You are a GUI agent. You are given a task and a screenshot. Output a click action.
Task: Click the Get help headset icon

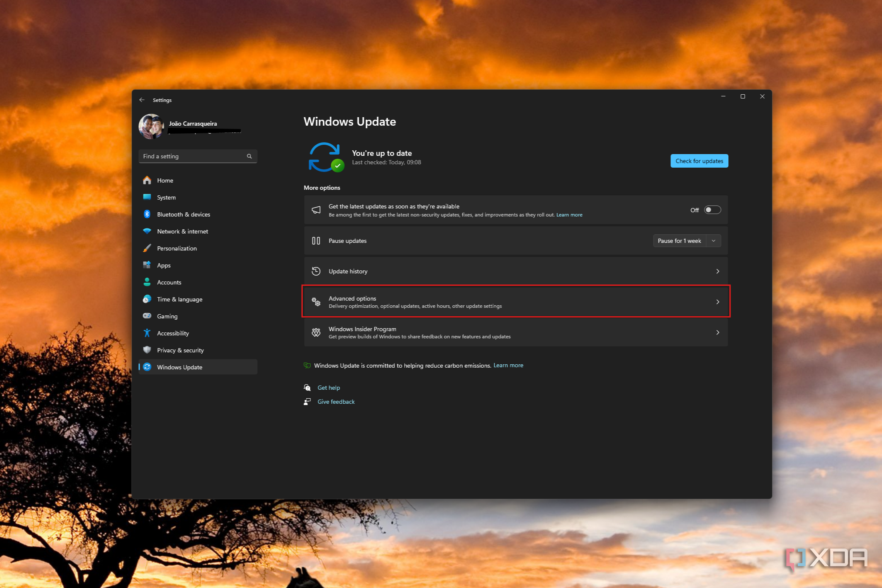tap(307, 388)
